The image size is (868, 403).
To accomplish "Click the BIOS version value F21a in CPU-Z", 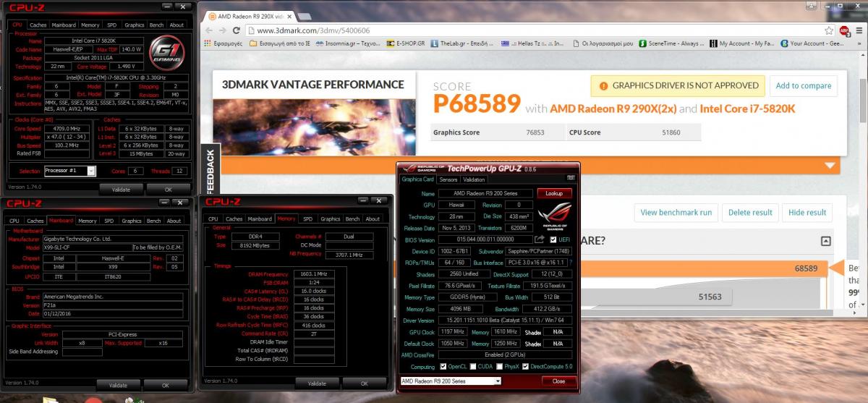I will 112,305.
